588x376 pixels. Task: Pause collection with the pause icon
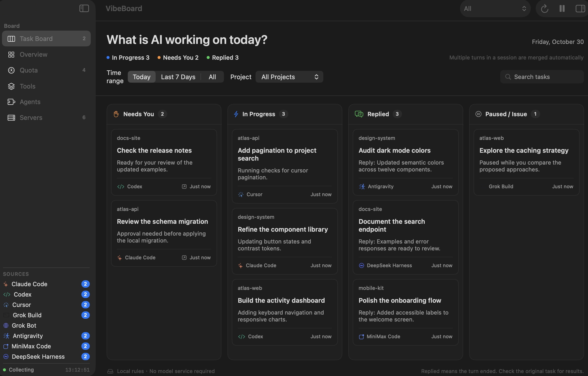[562, 8]
